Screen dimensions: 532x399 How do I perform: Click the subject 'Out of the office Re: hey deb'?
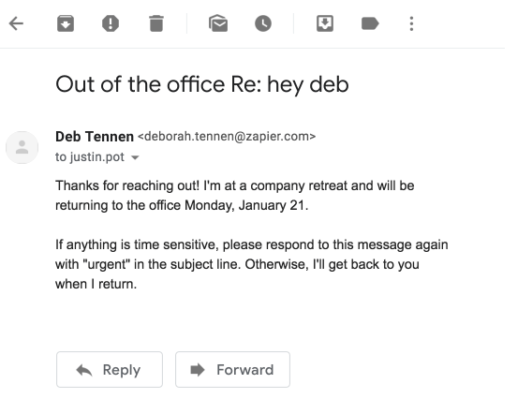[x=202, y=84]
